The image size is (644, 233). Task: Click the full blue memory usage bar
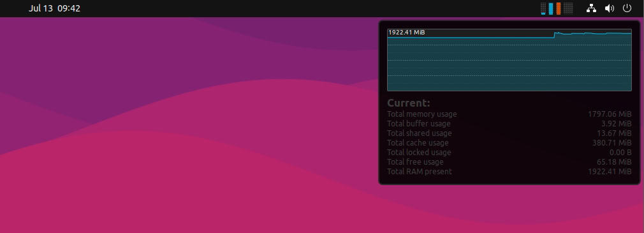pyautogui.click(x=551, y=8)
